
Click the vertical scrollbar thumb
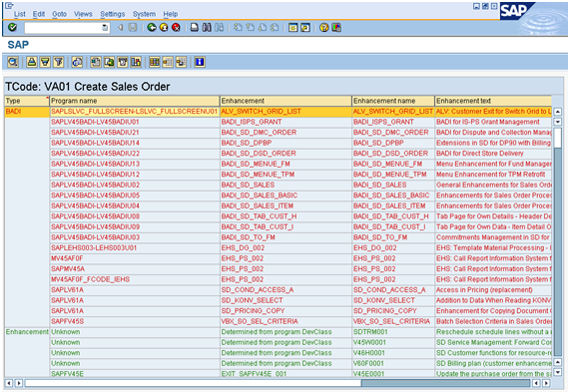(557, 138)
